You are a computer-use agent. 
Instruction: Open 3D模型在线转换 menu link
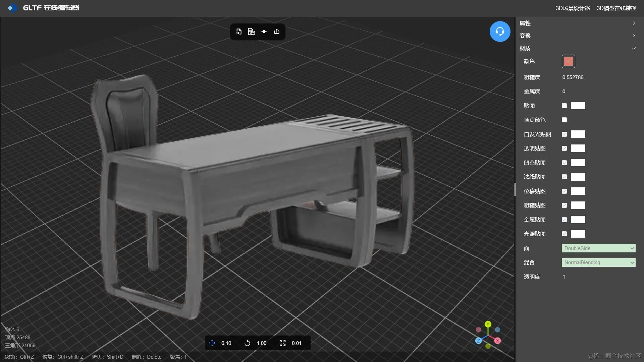[616, 8]
